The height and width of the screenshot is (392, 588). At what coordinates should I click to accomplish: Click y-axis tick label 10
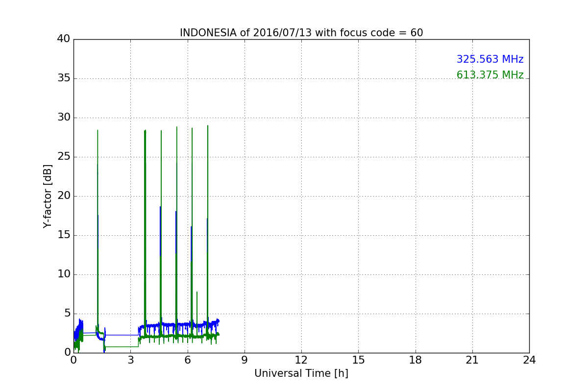tap(64, 274)
